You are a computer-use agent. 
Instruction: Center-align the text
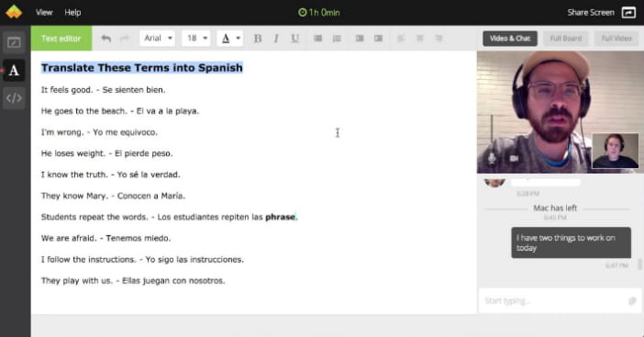pos(420,39)
